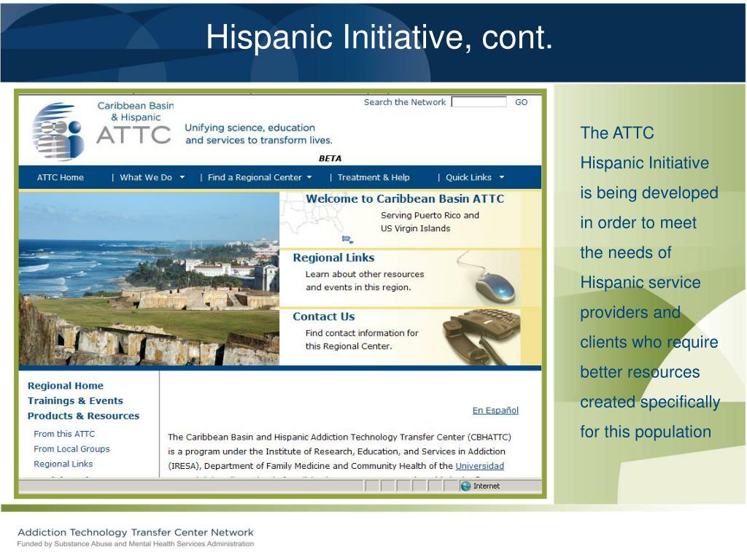747x560 pixels.
Task: Click 'US Virgin Islands' text
Action: pyautogui.click(x=415, y=228)
